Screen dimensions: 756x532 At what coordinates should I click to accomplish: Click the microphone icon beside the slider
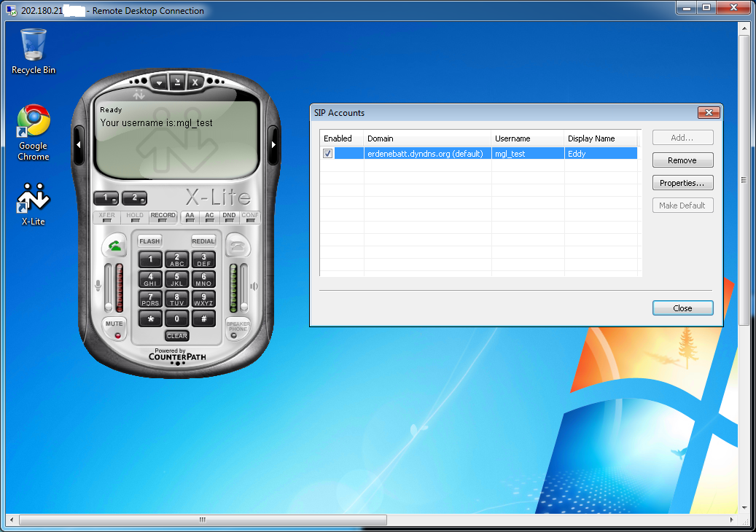[x=98, y=286]
